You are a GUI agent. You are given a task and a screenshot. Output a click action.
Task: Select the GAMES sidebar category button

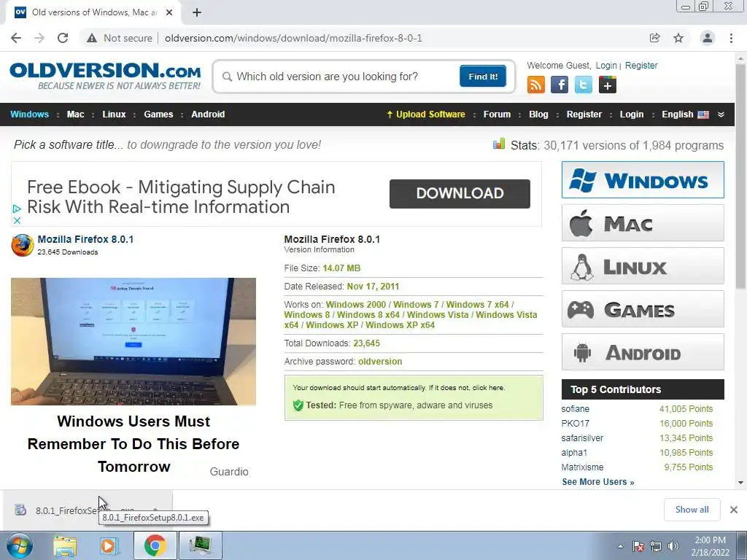643,309
